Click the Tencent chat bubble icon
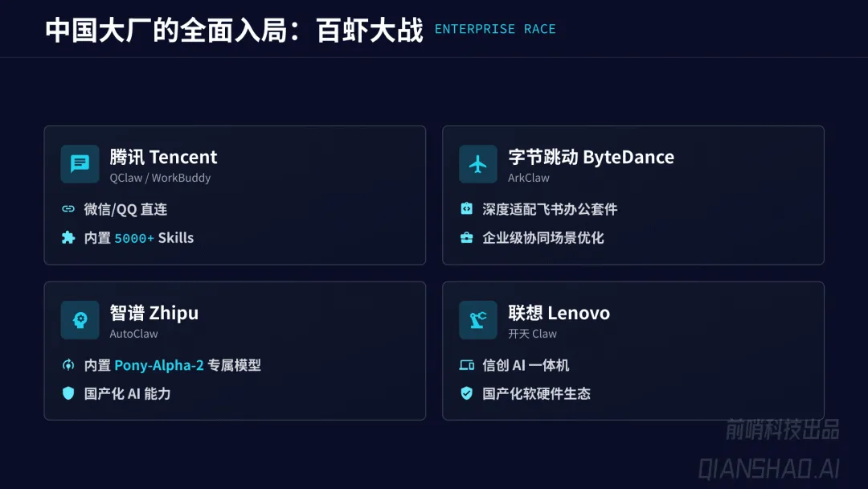 [x=80, y=164]
